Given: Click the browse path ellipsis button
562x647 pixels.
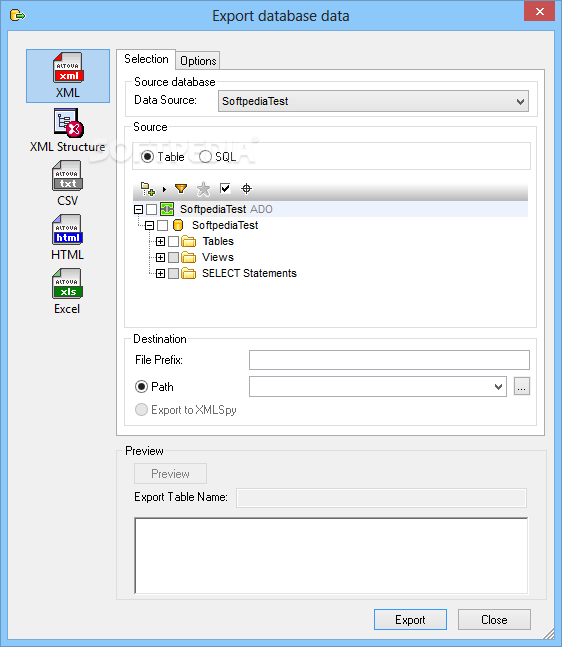Looking at the screenshot, I should click(522, 387).
